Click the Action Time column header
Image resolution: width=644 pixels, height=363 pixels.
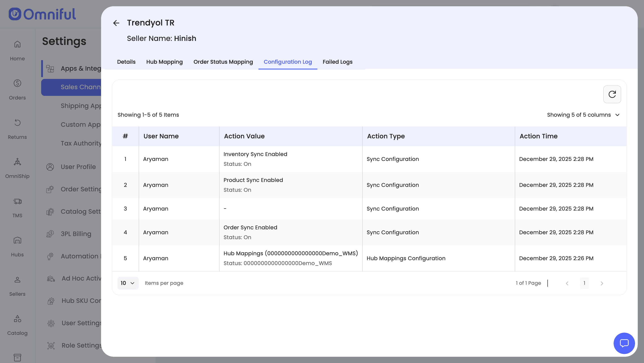538,136
